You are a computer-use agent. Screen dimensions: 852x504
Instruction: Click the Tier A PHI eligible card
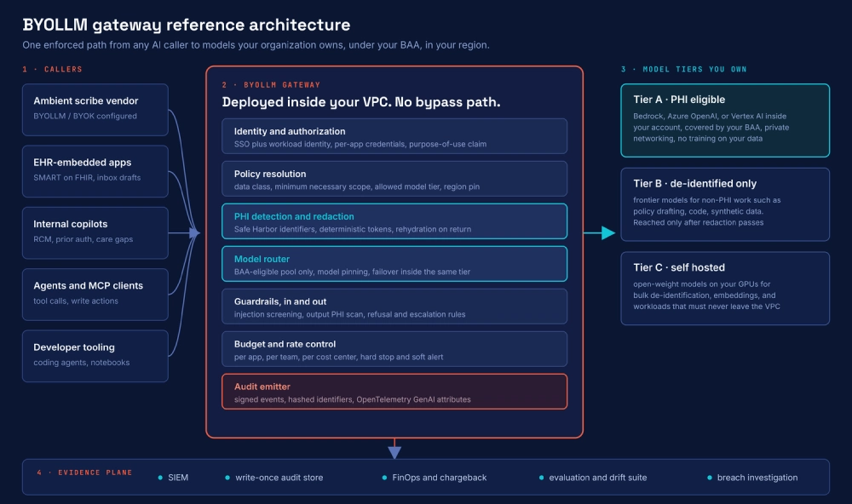(725, 121)
